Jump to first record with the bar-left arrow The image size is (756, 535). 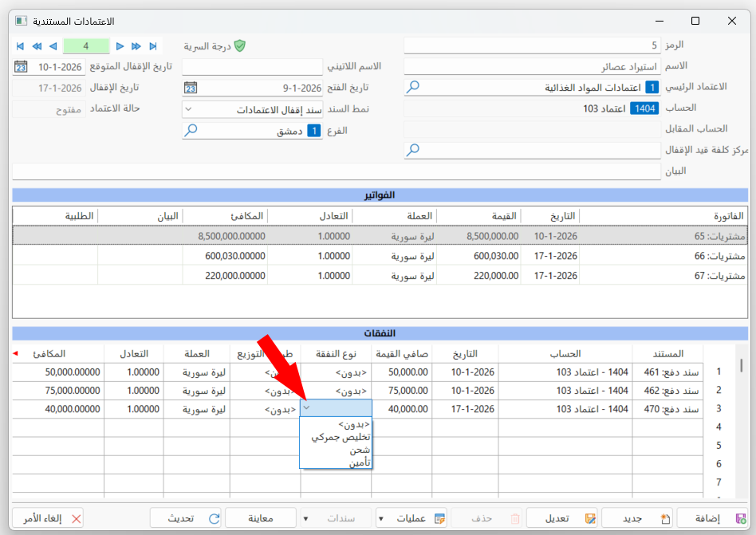pyautogui.click(x=20, y=46)
